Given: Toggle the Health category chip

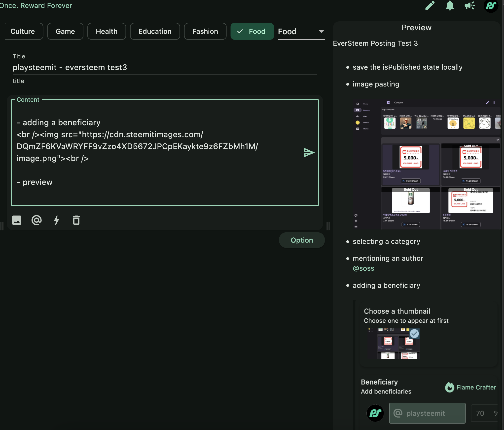Looking at the screenshot, I should pos(107,31).
